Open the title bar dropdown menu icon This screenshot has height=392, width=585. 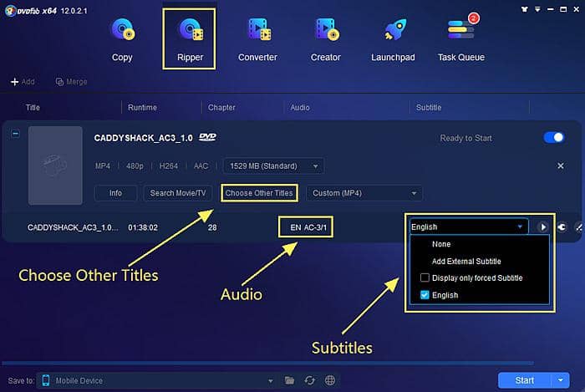[x=537, y=9]
